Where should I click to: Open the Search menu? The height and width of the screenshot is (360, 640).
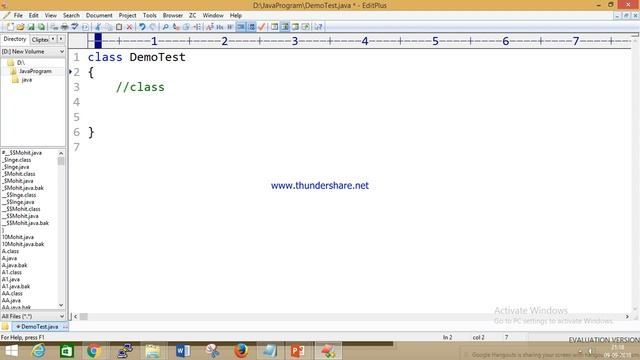coord(71,16)
